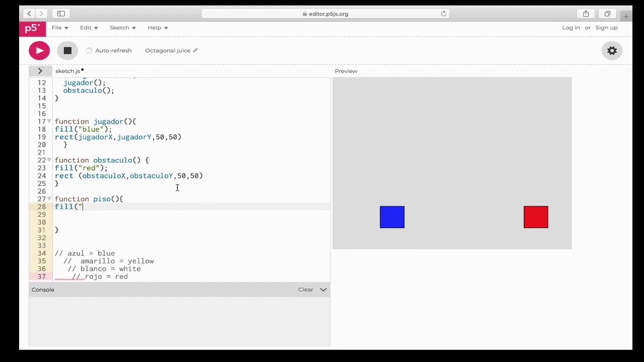Click the Safari address bar
This screenshot has width=644, height=362.
(326, 14)
